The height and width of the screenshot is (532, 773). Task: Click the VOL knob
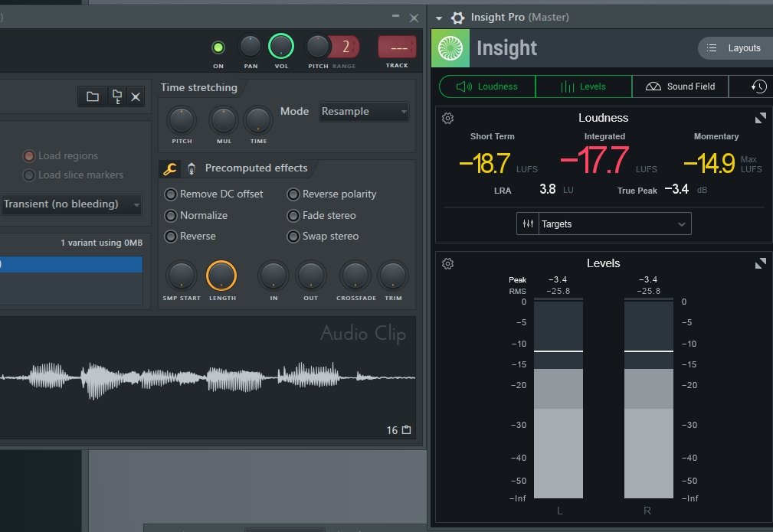tap(281, 47)
